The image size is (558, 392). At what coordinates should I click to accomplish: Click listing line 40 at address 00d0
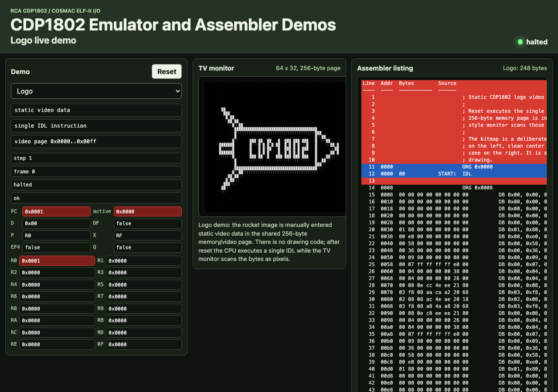(454, 369)
